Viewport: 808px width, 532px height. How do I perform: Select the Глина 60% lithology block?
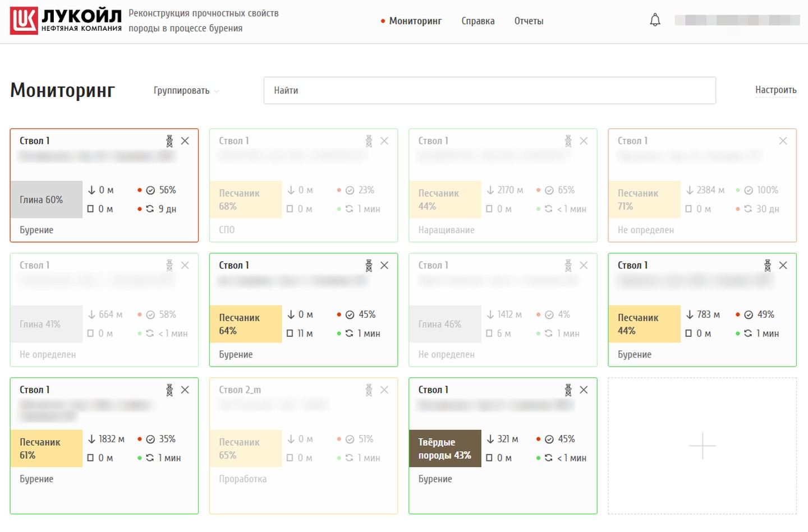click(47, 200)
